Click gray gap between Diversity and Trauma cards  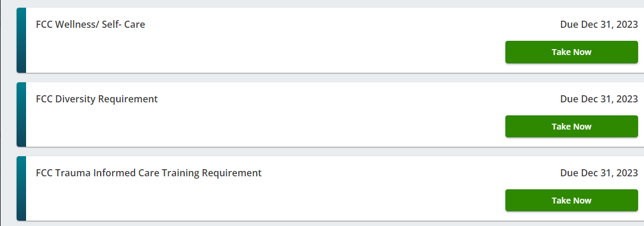pos(329,152)
